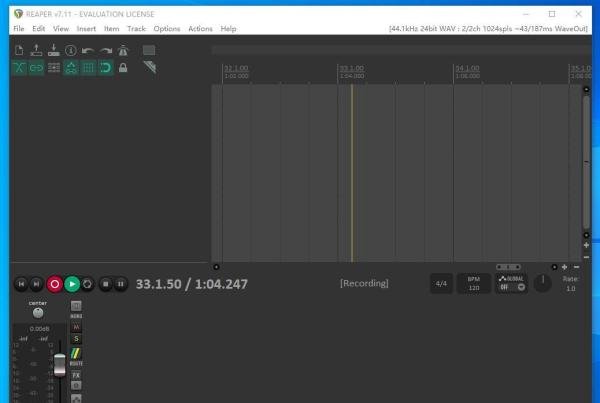Screen dimensions: 600x403
Task: Click the Rate 1.0 value
Action: [x=571, y=289]
